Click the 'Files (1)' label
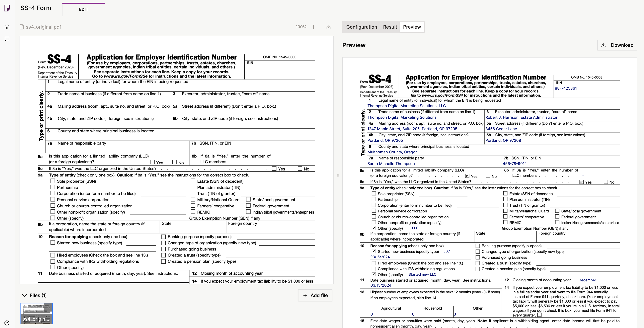Viewport: 644px width, 328px height. (x=38, y=295)
